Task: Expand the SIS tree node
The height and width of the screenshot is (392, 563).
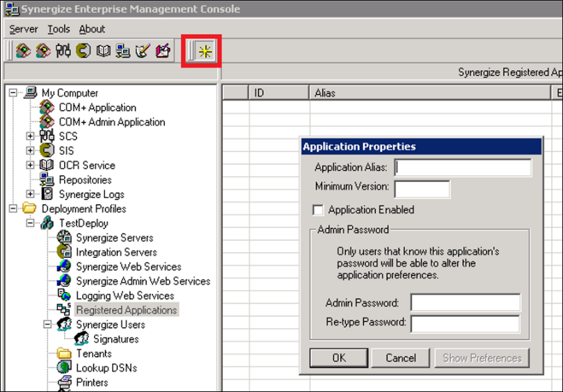Action: pyautogui.click(x=30, y=151)
